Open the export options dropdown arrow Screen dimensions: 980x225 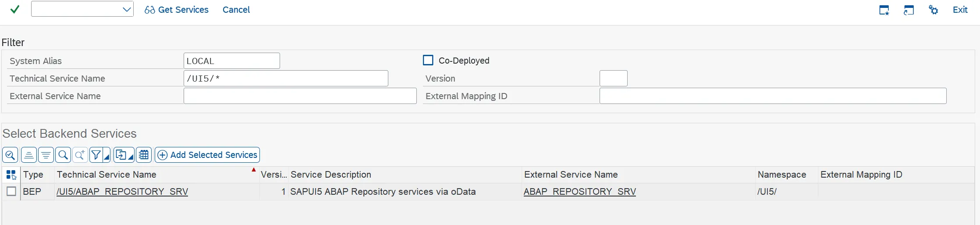click(131, 157)
